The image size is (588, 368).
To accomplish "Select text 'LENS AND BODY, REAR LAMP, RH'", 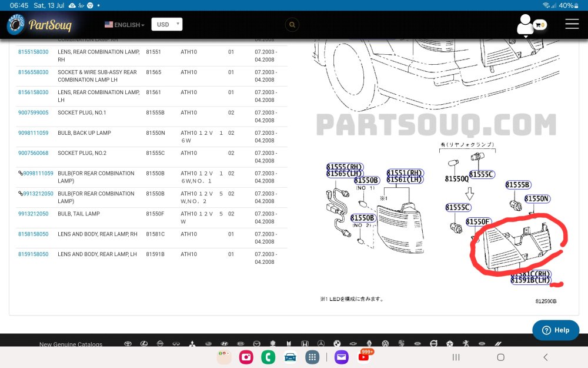I will tap(98, 234).
